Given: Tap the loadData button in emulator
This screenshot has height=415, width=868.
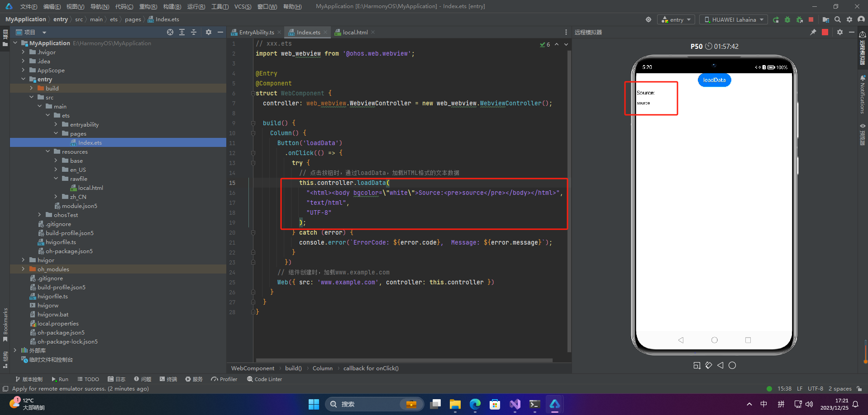Looking at the screenshot, I should 714,80.
